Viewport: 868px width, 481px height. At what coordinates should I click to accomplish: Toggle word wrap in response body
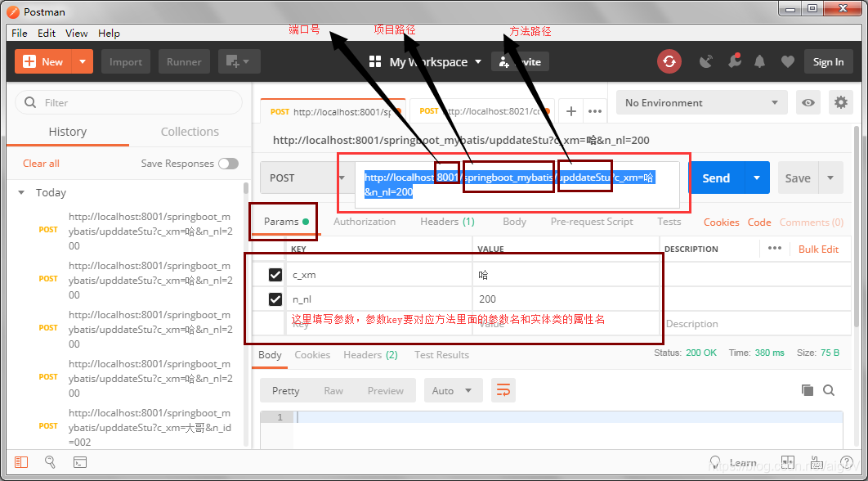coord(503,390)
